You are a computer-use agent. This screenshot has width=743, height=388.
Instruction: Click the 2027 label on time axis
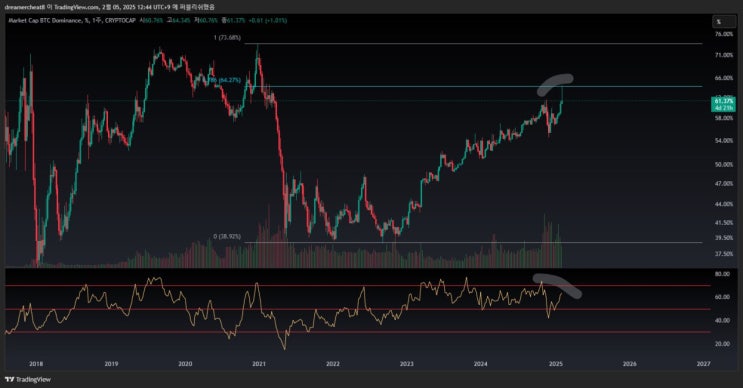point(704,364)
